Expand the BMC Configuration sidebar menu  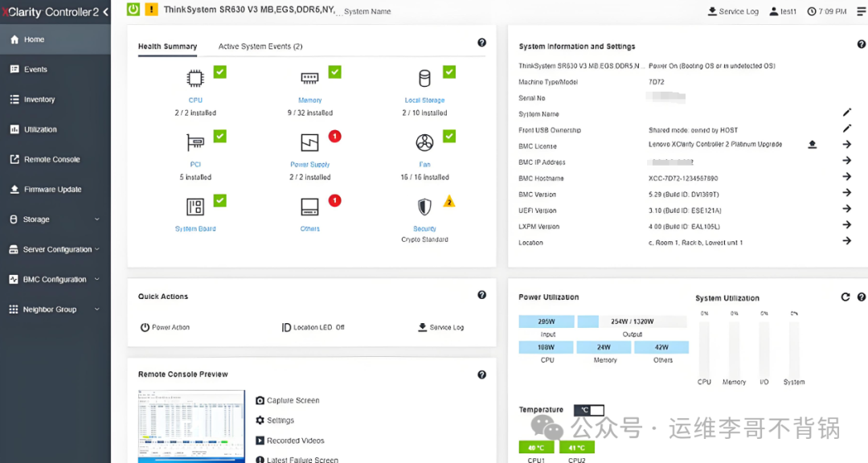coord(96,280)
